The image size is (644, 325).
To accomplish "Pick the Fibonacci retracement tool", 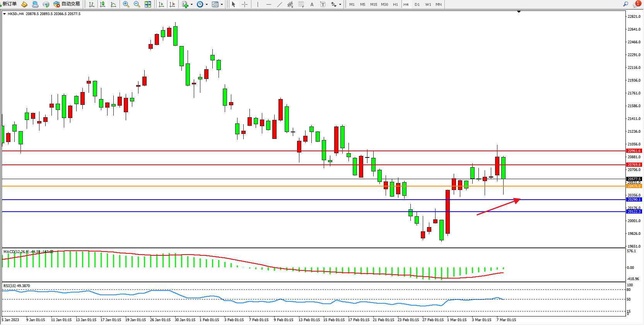I will (x=301, y=4).
